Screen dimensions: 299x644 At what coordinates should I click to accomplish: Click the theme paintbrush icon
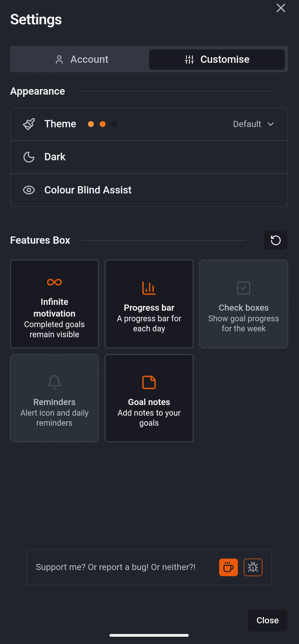(x=29, y=124)
